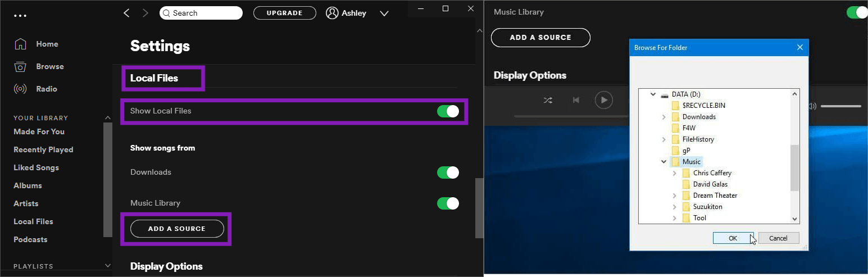This screenshot has width=868, height=277.
Task: Select the F4W folder
Action: click(x=684, y=128)
